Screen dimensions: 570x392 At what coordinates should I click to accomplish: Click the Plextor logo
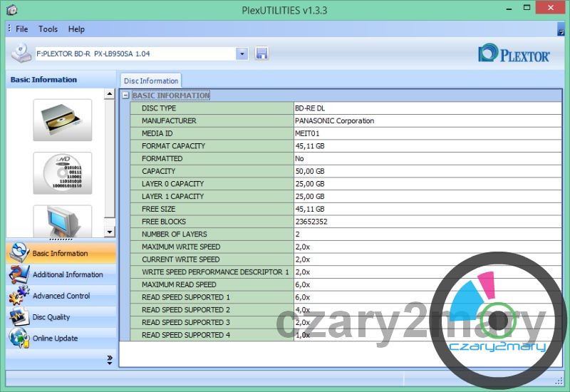point(514,54)
